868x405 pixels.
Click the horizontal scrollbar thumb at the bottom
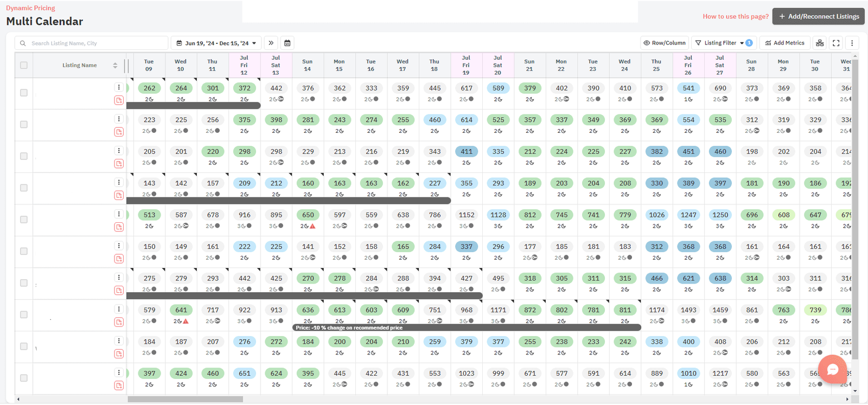[186, 399]
